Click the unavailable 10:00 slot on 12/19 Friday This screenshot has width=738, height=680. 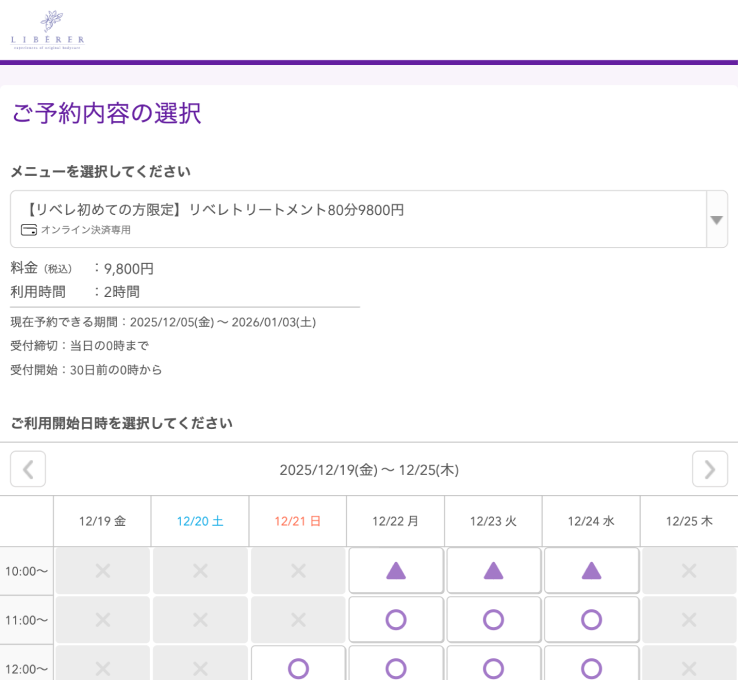tap(102, 571)
